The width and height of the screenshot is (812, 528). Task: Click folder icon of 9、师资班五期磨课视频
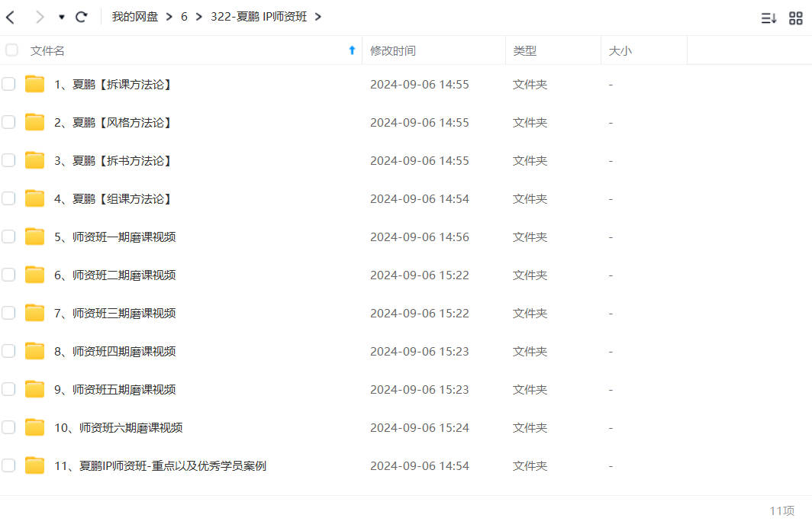[34, 389]
